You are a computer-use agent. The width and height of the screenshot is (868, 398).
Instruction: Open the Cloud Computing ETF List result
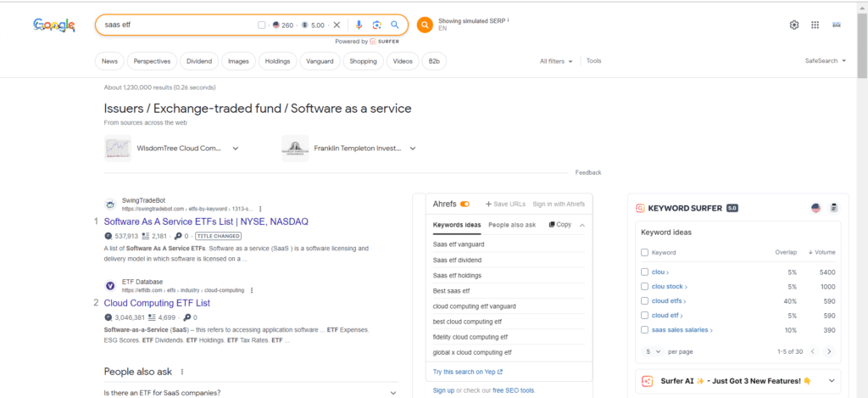tap(157, 303)
